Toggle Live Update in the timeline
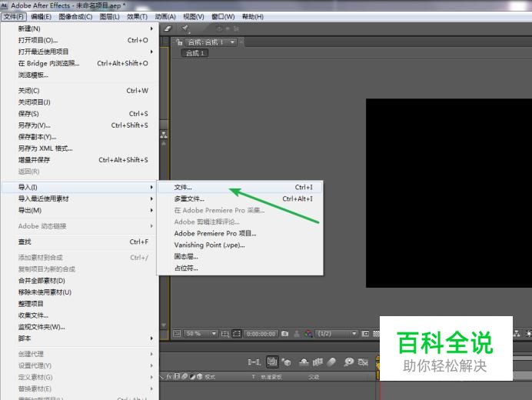The height and width of the screenshot is (400, 532). [272, 362]
